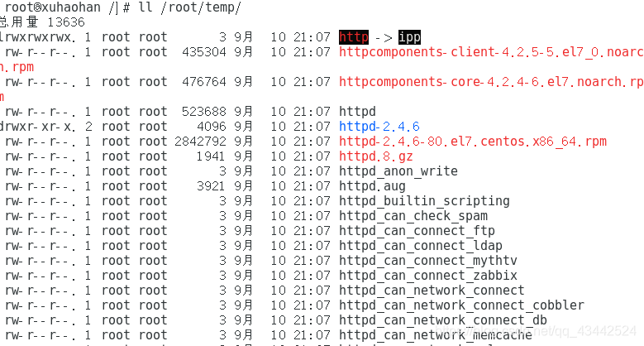Click the httpd_can_network_memcache file name
The width and height of the screenshot is (644, 346).
[x=436, y=335]
